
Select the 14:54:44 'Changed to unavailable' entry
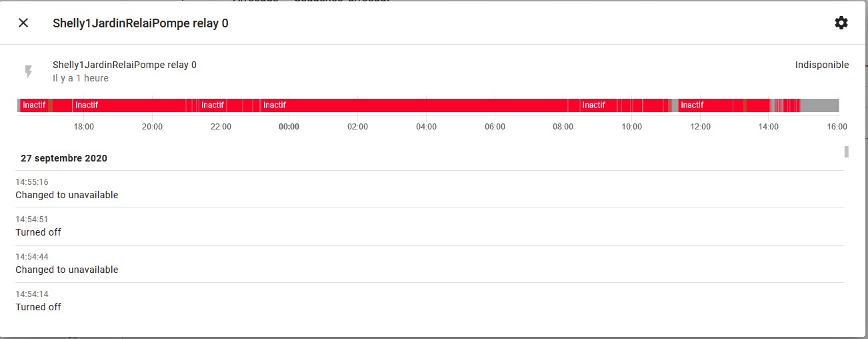point(429,264)
